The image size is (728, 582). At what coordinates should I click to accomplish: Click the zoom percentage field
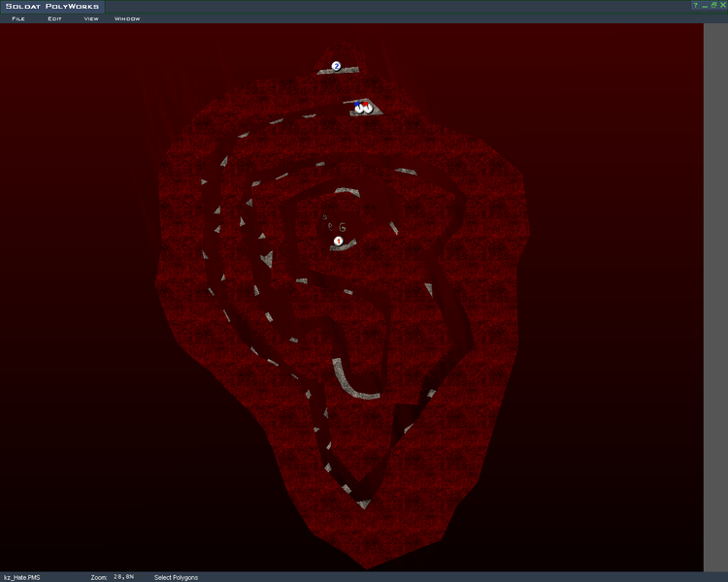123,576
